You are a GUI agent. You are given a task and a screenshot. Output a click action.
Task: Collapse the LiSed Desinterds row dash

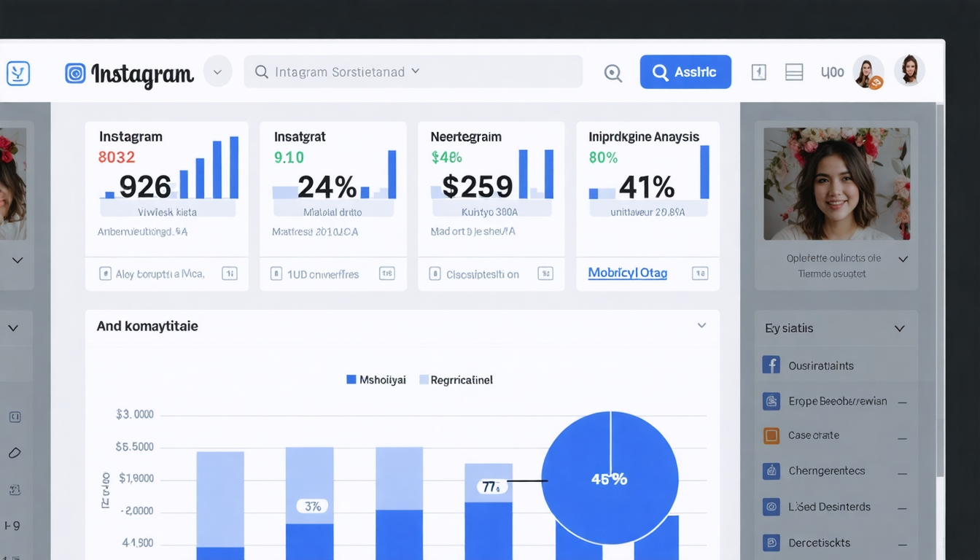pos(902,508)
